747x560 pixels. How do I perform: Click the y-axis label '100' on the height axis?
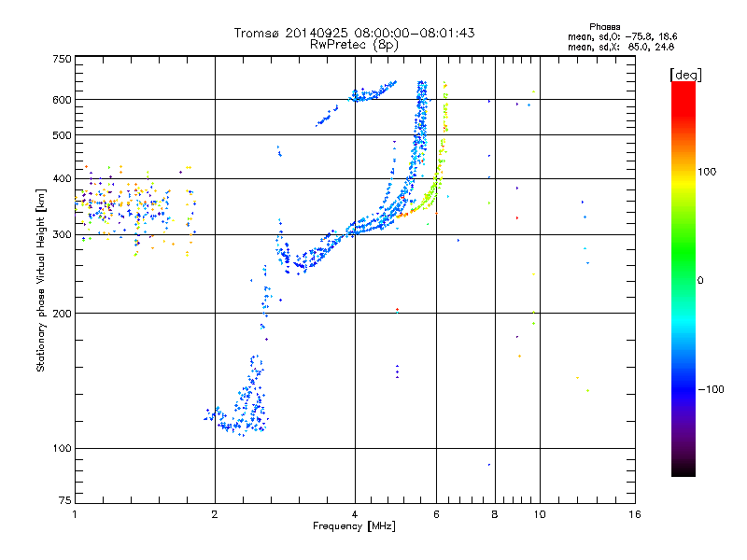pyautogui.click(x=63, y=449)
